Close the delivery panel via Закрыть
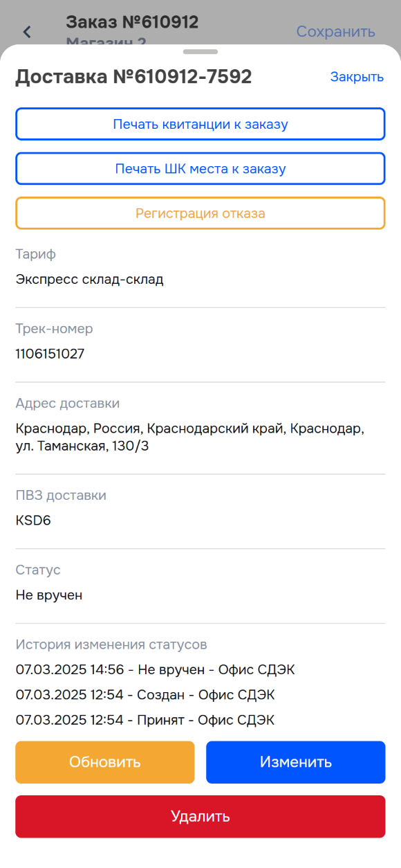 click(357, 77)
